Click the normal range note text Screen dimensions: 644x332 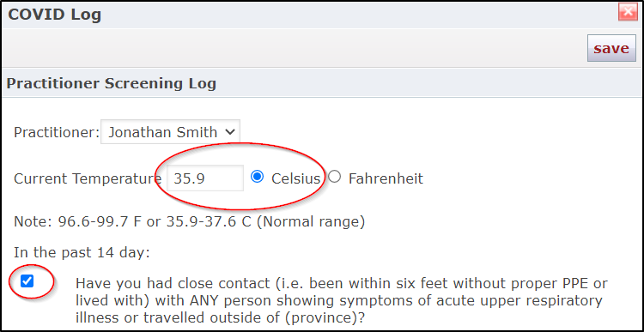(x=190, y=221)
